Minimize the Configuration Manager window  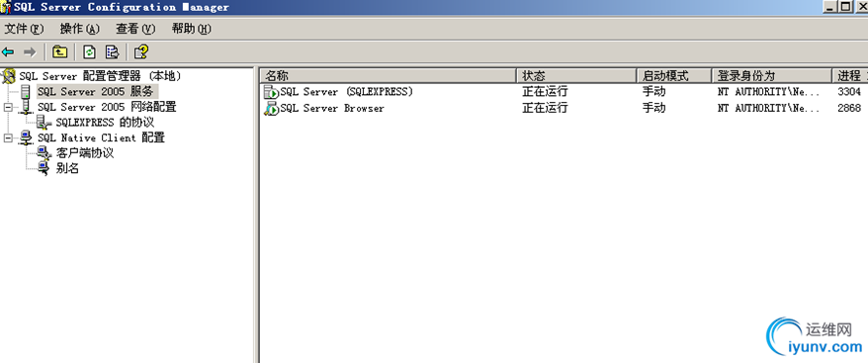pos(830,7)
